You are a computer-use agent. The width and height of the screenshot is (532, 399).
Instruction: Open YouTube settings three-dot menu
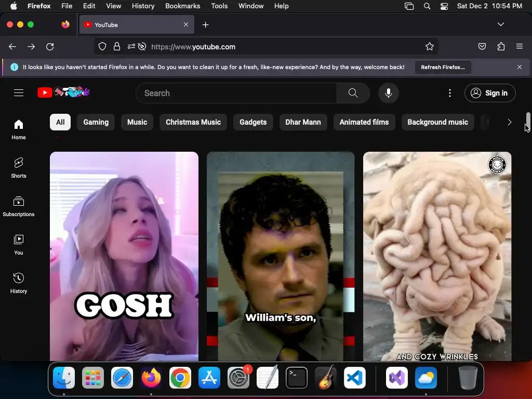(450, 93)
